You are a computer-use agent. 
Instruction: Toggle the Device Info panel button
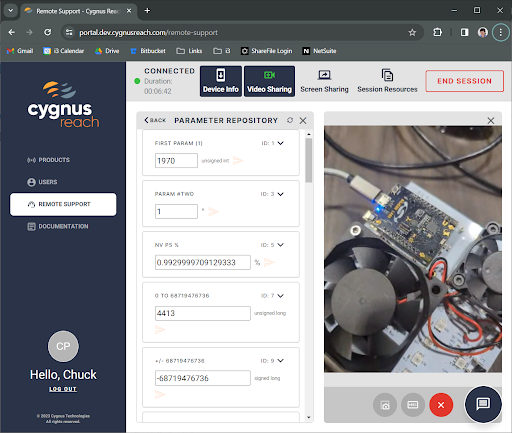221,81
